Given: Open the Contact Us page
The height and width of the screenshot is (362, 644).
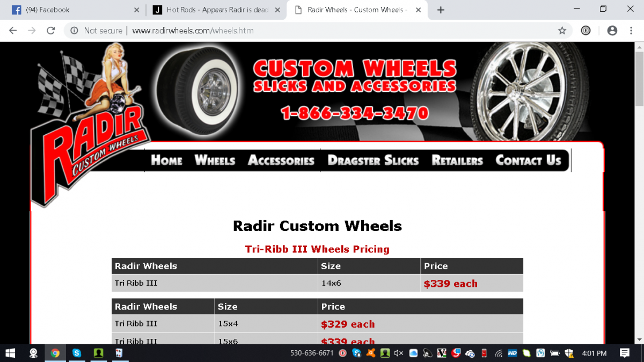Looking at the screenshot, I should (x=528, y=160).
